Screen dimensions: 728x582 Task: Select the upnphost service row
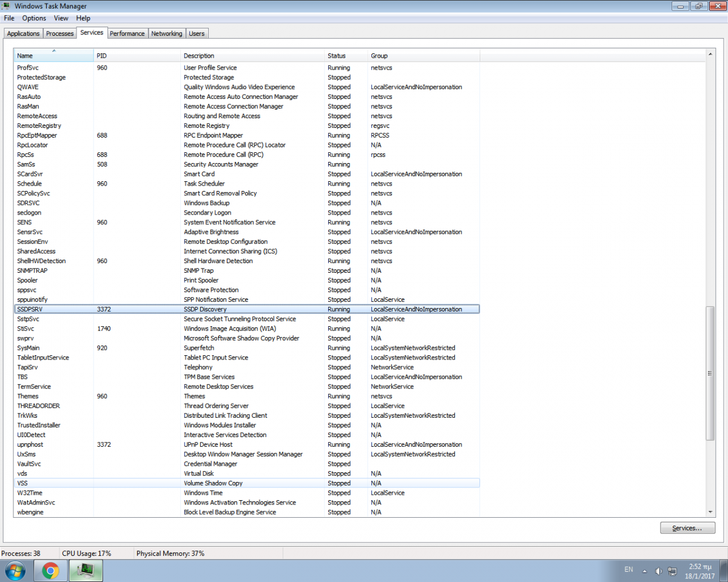pos(247,445)
